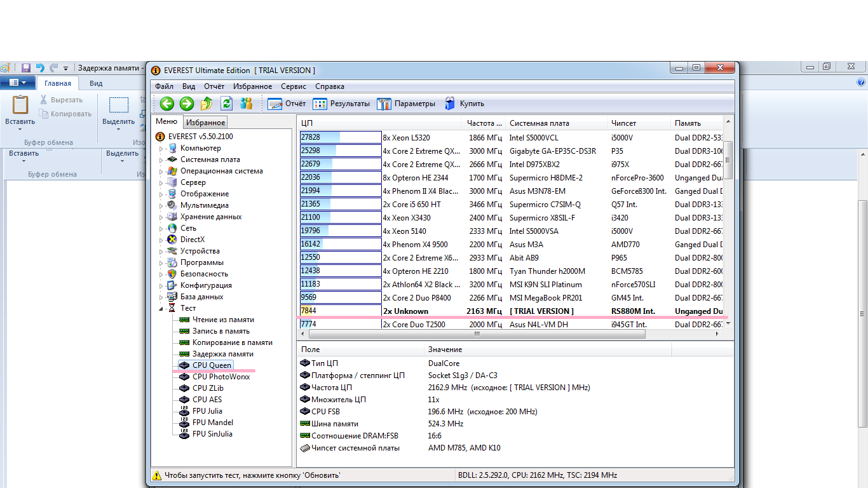Click the Undo arrow in Paint's title bar

[x=40, y=67]
